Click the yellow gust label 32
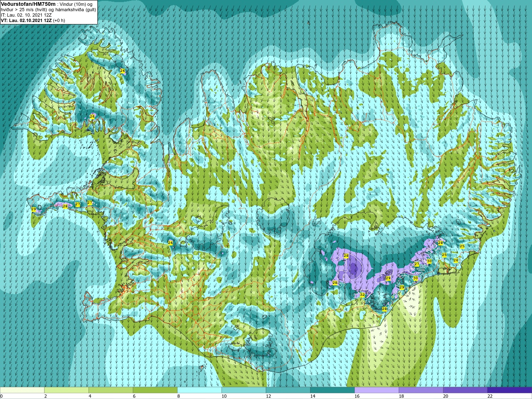The width and height of the screenshot is (532, 399). pos(362,295)
